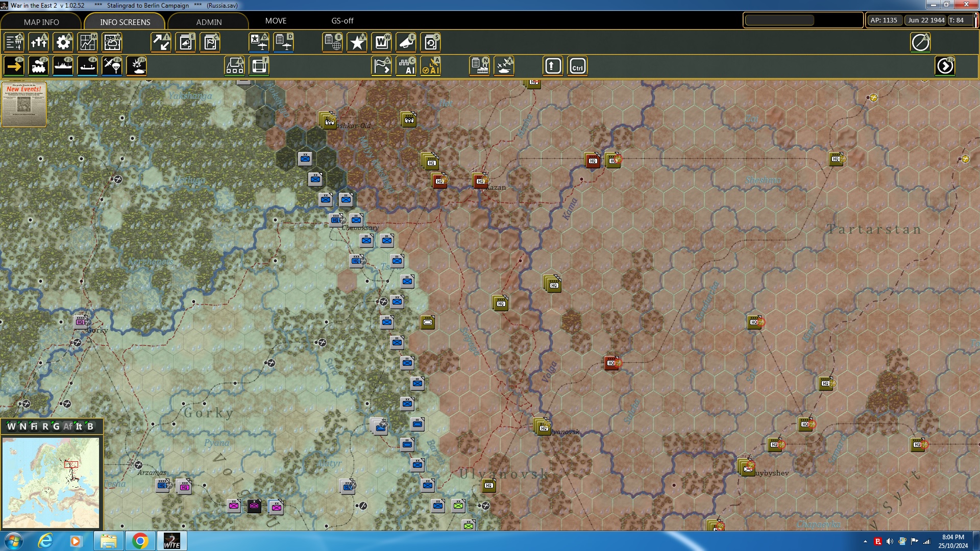980x551 pixels.
Task: Toggle the Shift arrow key button
Action: [x=553, y=66]
